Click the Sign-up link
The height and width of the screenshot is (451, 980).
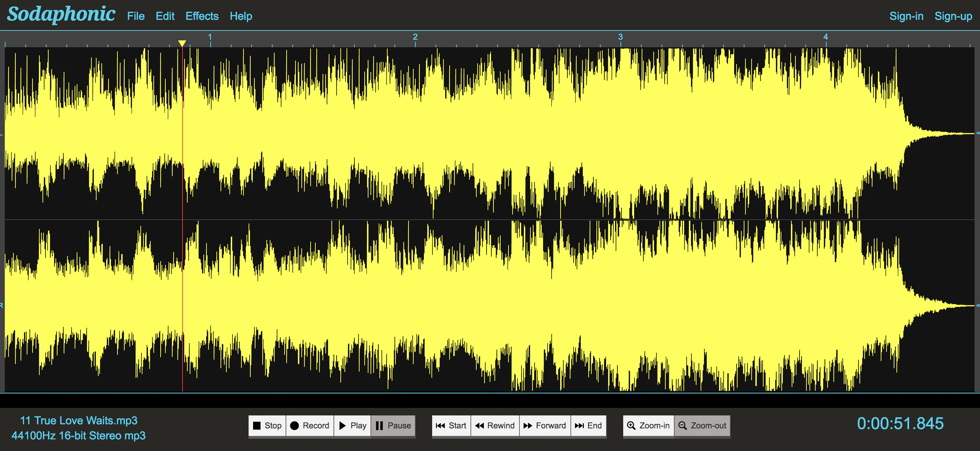[x=953, y=16]
